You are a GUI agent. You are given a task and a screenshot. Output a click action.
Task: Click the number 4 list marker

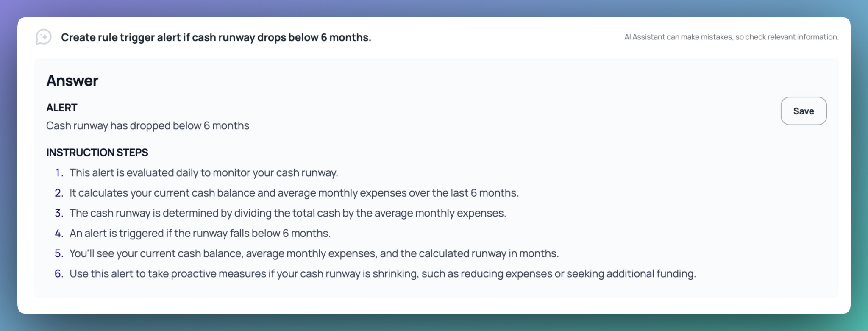click(59, 234)
